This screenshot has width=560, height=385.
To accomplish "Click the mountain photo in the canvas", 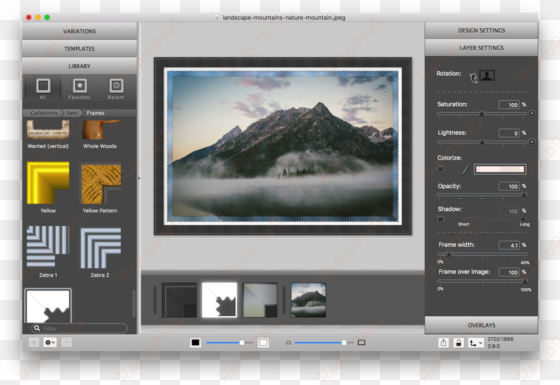I will [x=283, y=146].
